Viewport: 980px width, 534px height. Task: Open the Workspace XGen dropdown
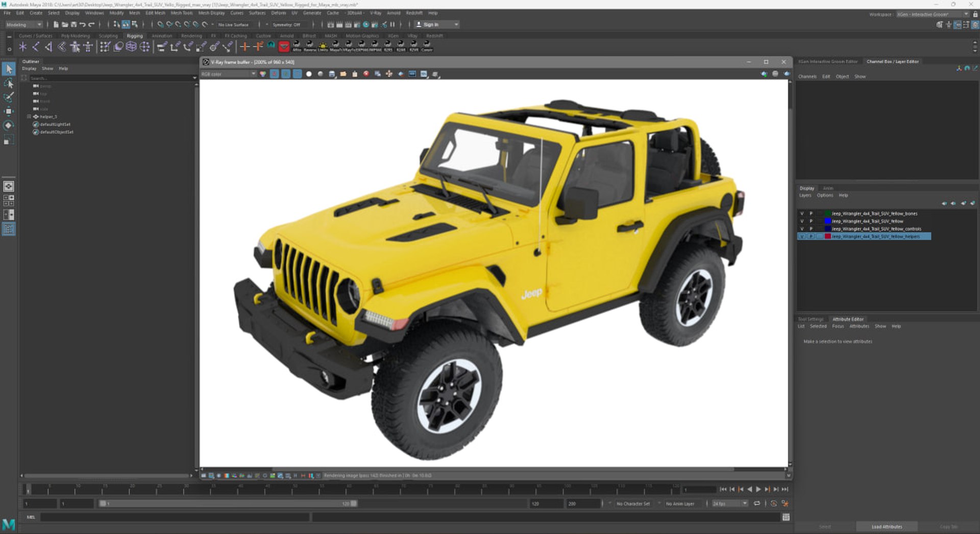(x=933, y=14)
